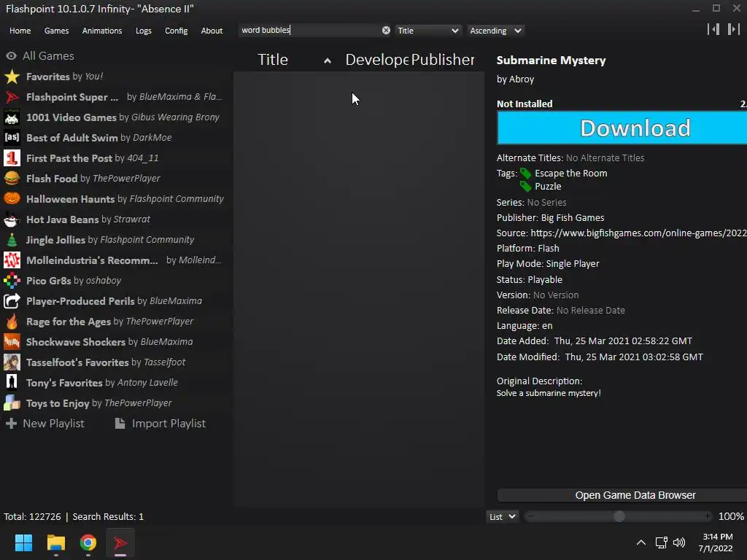Click the Shockwave Shockers icon
The height and width of the screenshot is (560, 747).
pyautogui.click(x=12, y=342)
